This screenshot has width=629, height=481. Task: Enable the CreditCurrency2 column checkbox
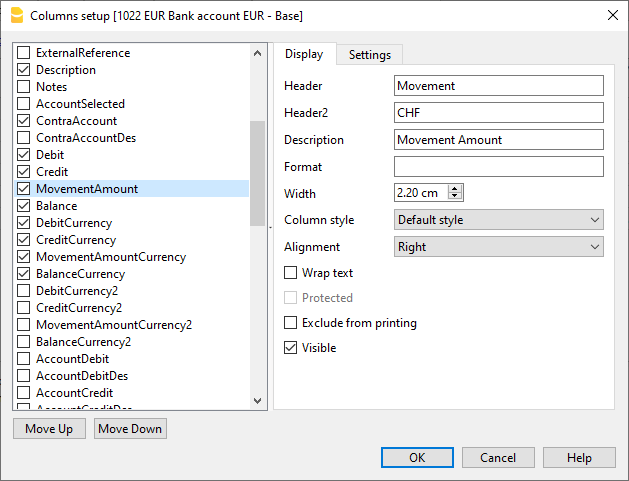click(24, 308)
